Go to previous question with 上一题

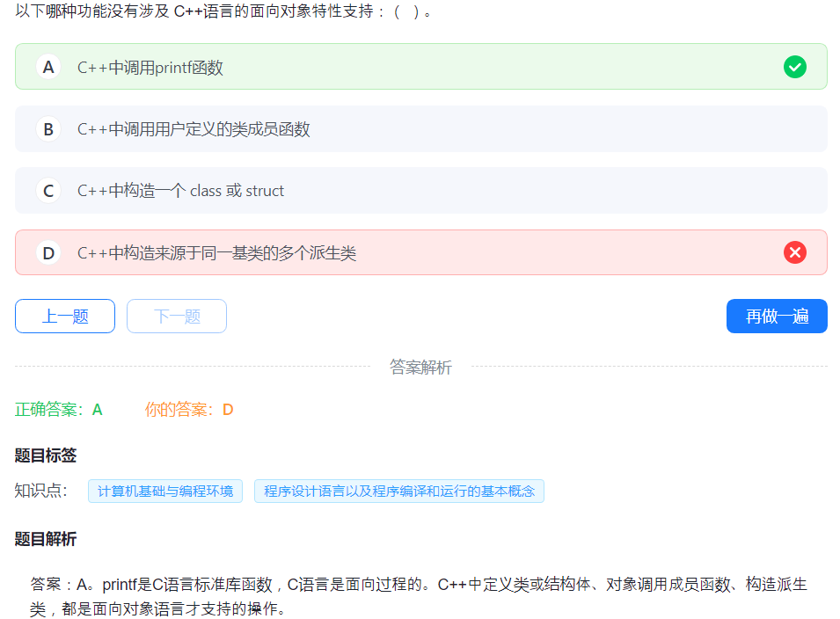click(x=65, y=316)
